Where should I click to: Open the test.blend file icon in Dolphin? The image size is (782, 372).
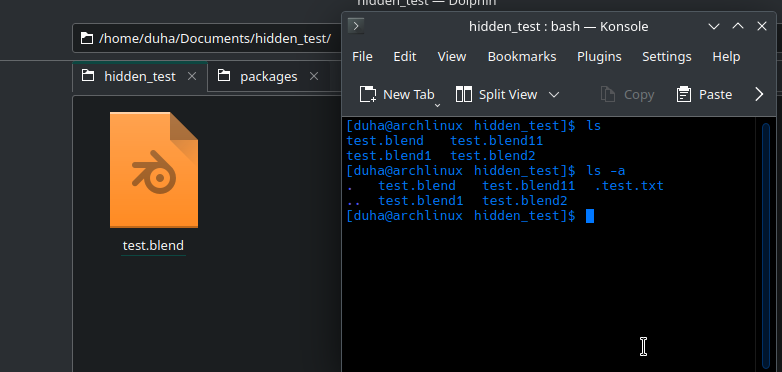[x=154, y=170]
